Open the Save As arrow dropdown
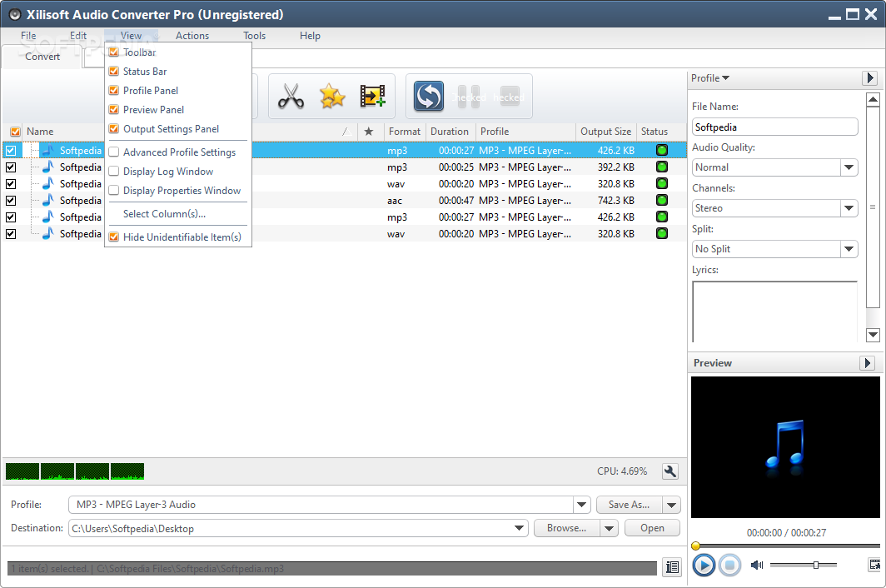886x588 pixels. click(672, 505)
